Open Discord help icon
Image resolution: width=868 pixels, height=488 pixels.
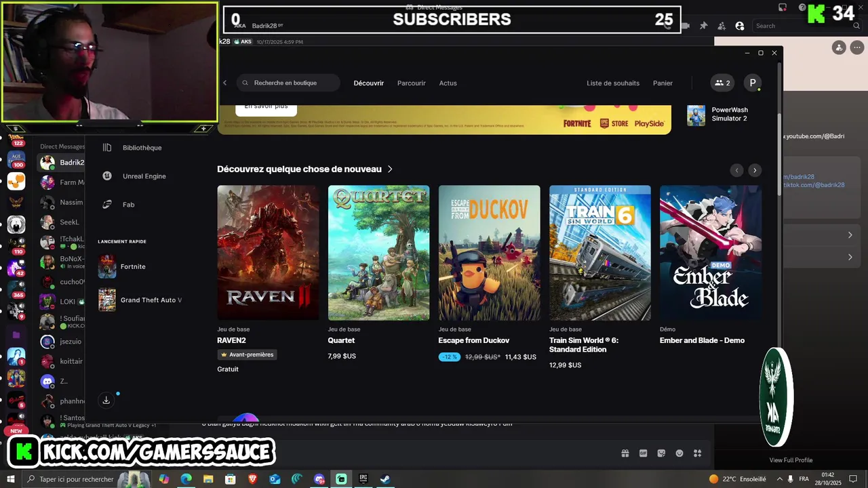coord(802,7)
